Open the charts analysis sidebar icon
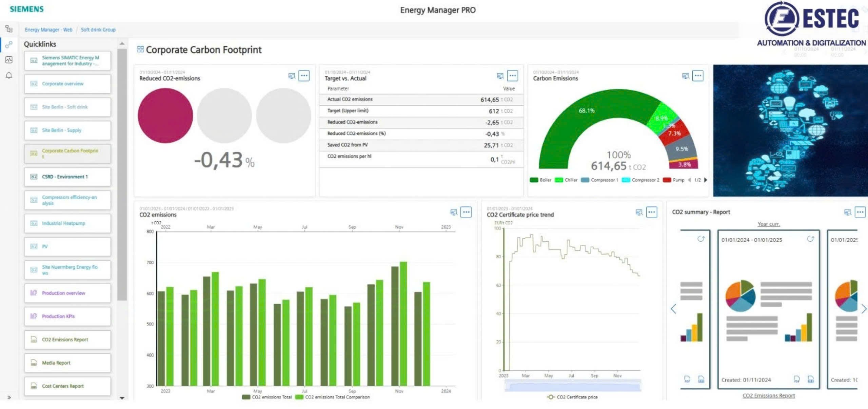 9,60
